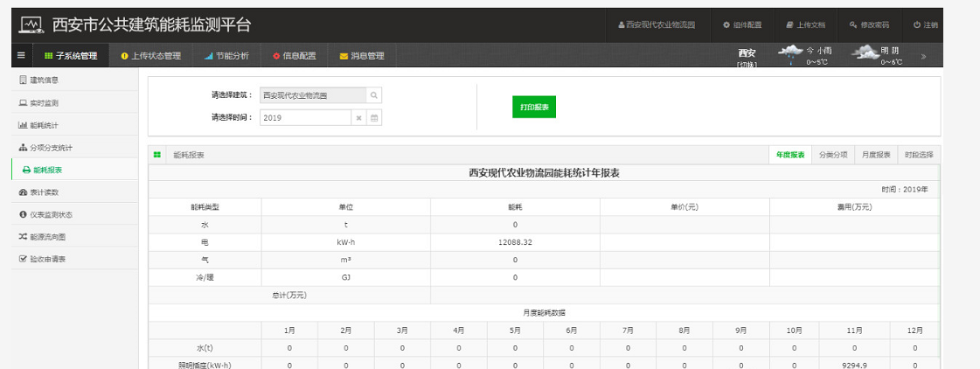This screenshot has height=369, width=980.
Task: Switch to the 节能分析 tab
Action: tap(226, 56)
